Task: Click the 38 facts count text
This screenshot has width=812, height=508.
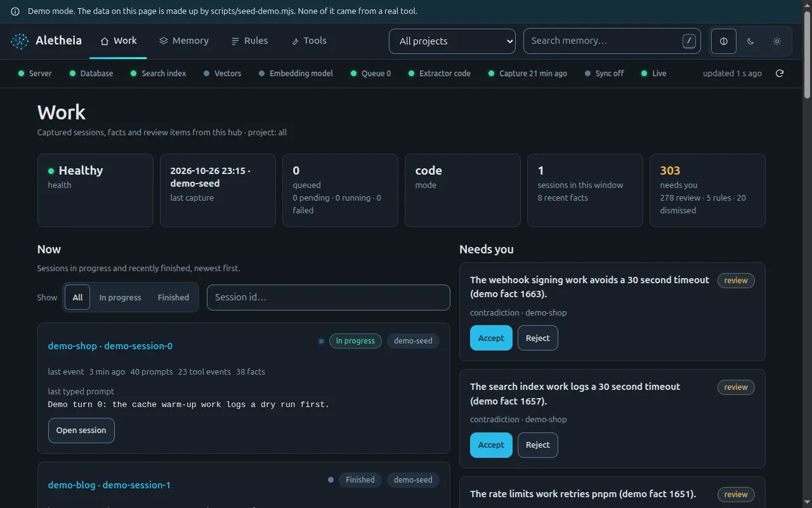Action: pyautogui.click(x=251, y=372)
